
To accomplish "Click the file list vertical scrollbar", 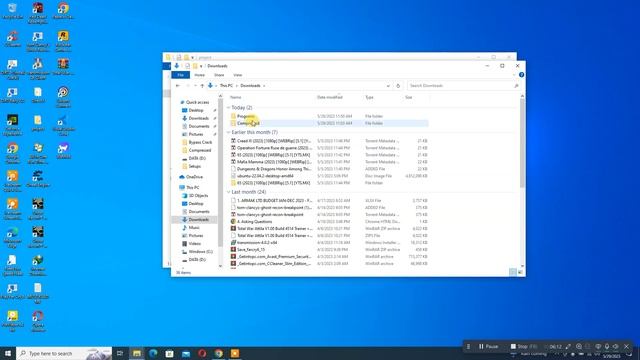I will tap(522, 143).
